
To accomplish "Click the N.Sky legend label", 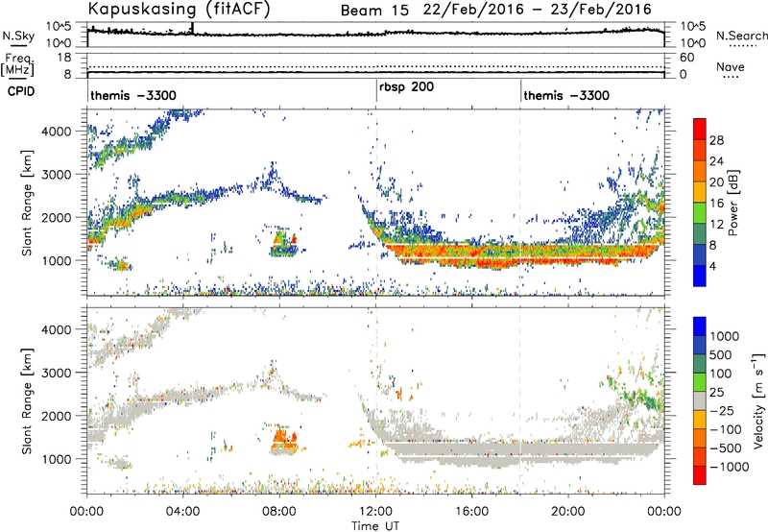I will tap(18, 36).
